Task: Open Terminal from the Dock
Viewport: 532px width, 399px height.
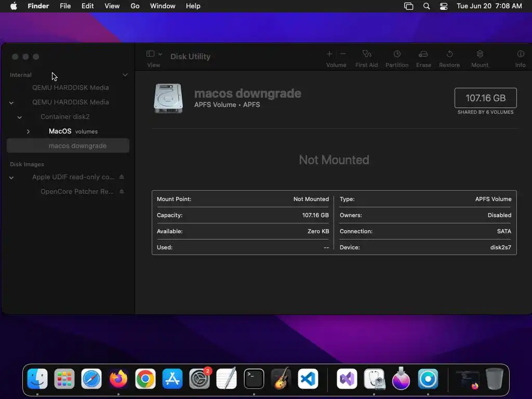Action: [x=254, y=379]
